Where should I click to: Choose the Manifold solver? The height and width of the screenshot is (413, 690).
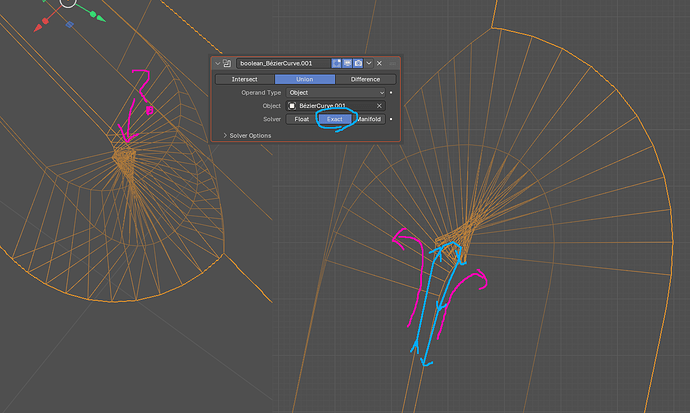click(369, 119)
